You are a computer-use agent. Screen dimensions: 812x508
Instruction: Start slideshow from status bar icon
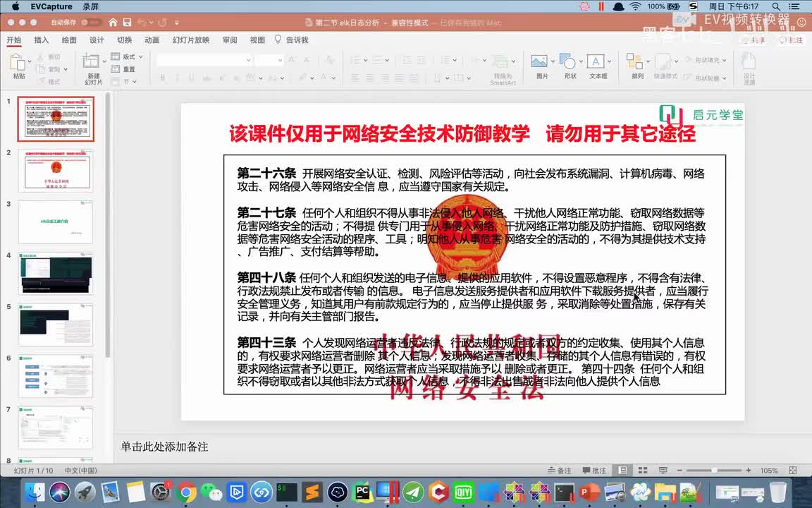pos(663,470)
